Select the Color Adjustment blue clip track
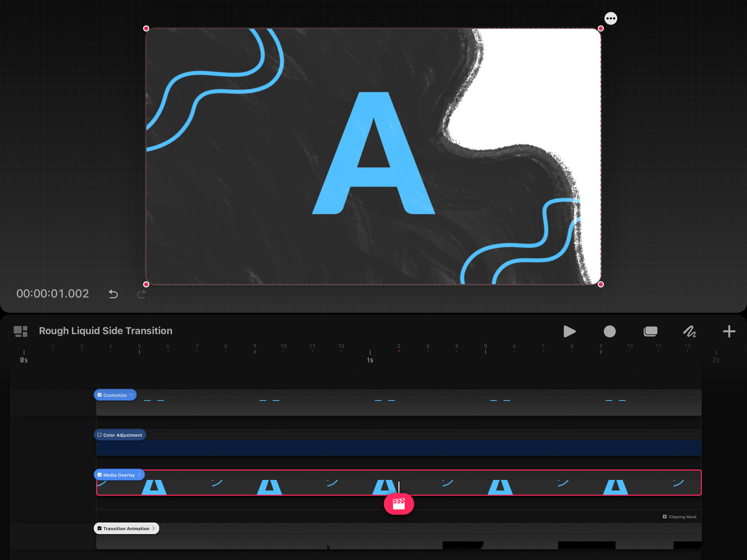The width and height of the screenshot is (747, 560). [x=399, y=448]
